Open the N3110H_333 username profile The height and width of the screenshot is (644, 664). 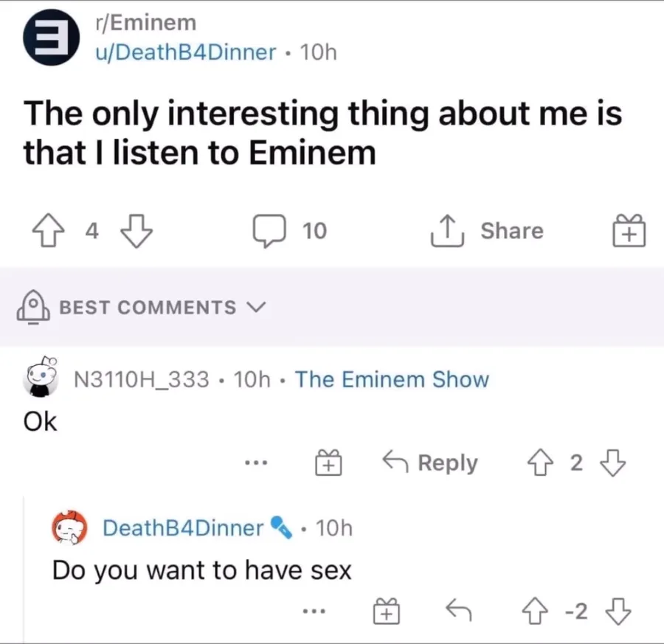[x=143, y=380]
